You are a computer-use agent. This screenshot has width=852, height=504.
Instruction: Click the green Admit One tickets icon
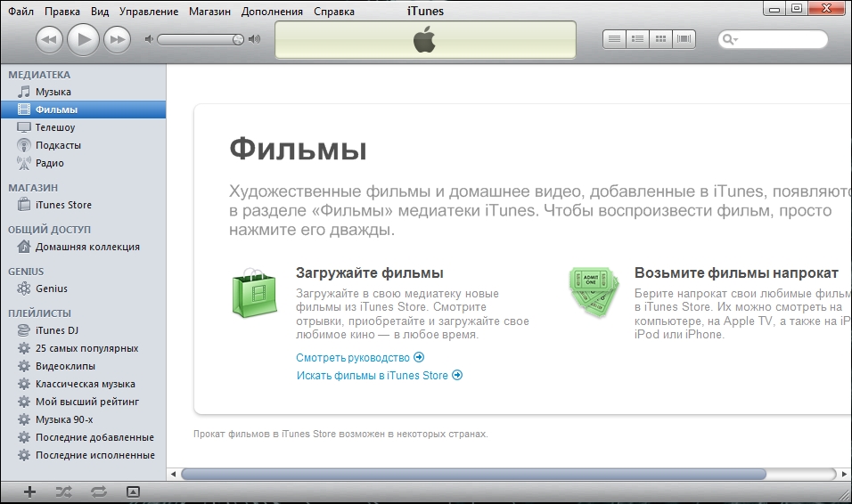tap(594, 293)
